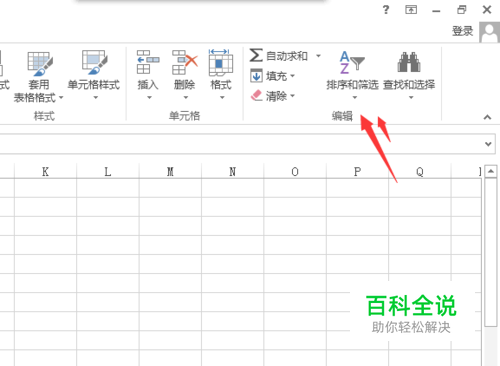Expand the 套用表格格式 dropdown arrow
Screen dimensions: 500x366
coord(61,98)
